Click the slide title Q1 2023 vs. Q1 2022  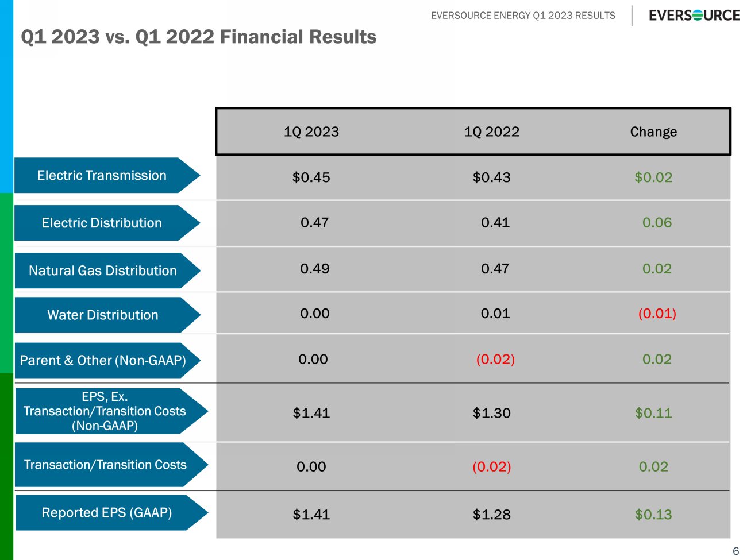tap(199, 37)
